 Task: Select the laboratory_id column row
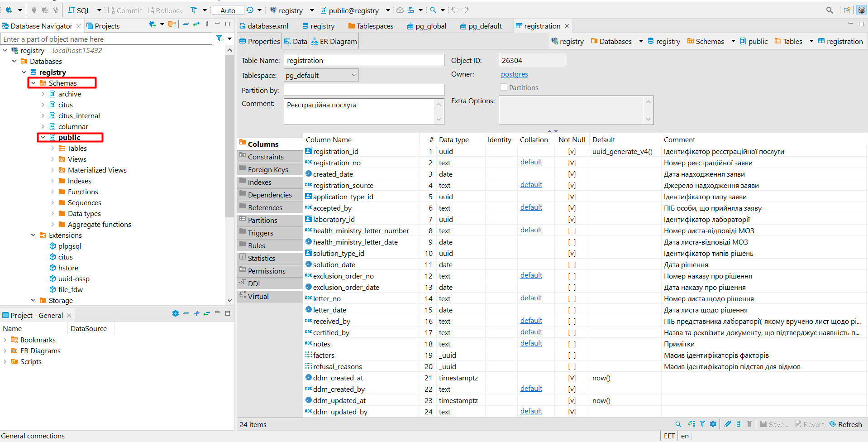pyautogui.click(x=584, y=219)
